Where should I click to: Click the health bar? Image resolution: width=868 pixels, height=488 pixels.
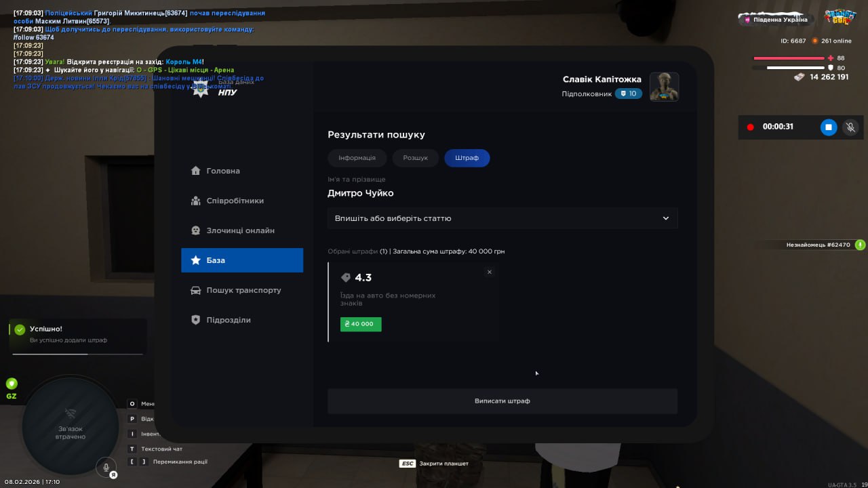click(789, 58)
